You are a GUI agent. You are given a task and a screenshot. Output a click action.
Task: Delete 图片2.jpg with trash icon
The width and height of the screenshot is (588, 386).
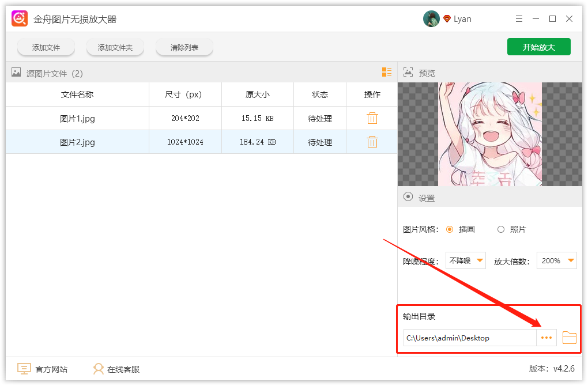tap(372, 142)
